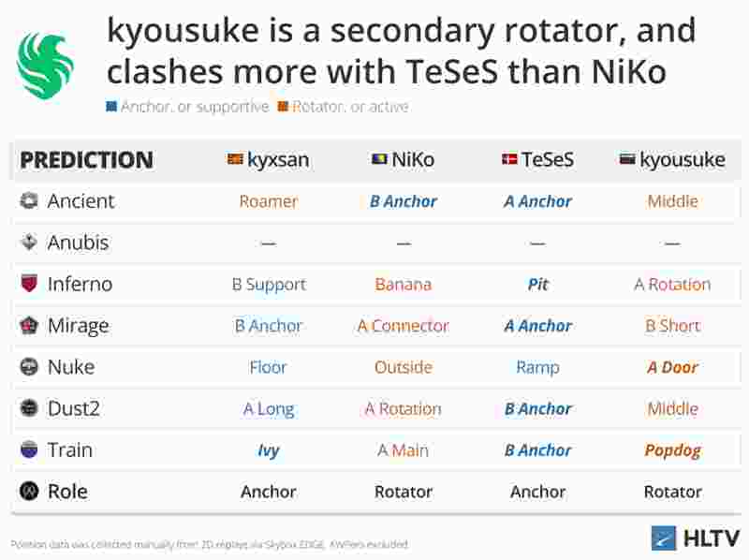Screen dimensions: 749x560
Task: Click the green Falcons team logo
Action: [44, 67]
